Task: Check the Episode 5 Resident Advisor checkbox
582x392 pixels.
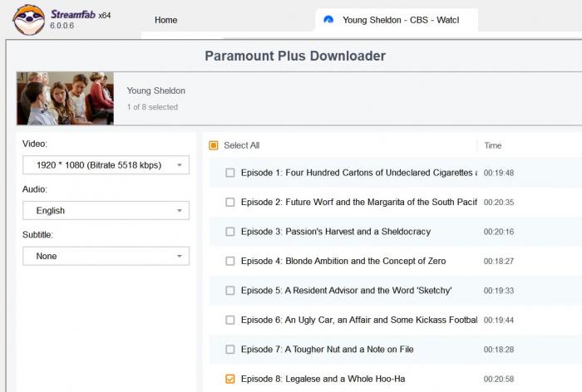Action: coord(230,291)
